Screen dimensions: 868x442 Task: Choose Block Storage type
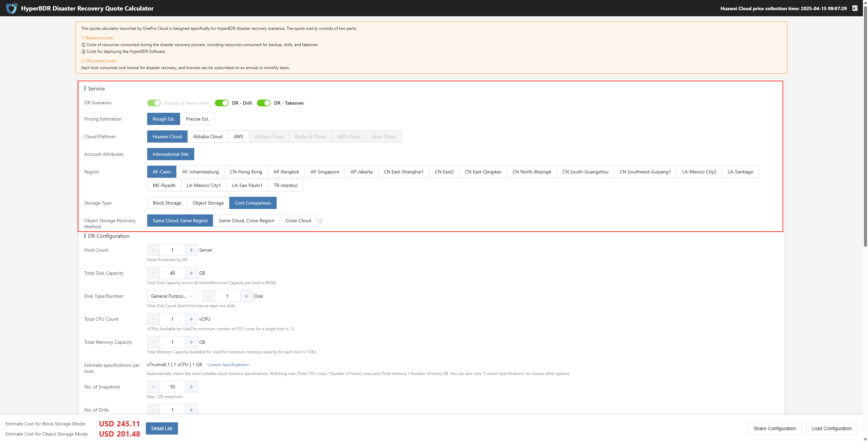(167, 203)
